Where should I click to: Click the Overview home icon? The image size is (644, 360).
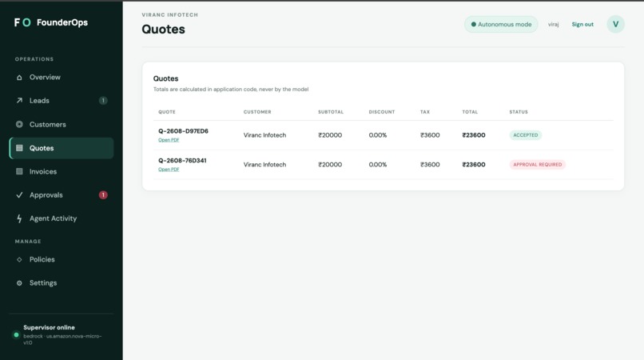19,78
